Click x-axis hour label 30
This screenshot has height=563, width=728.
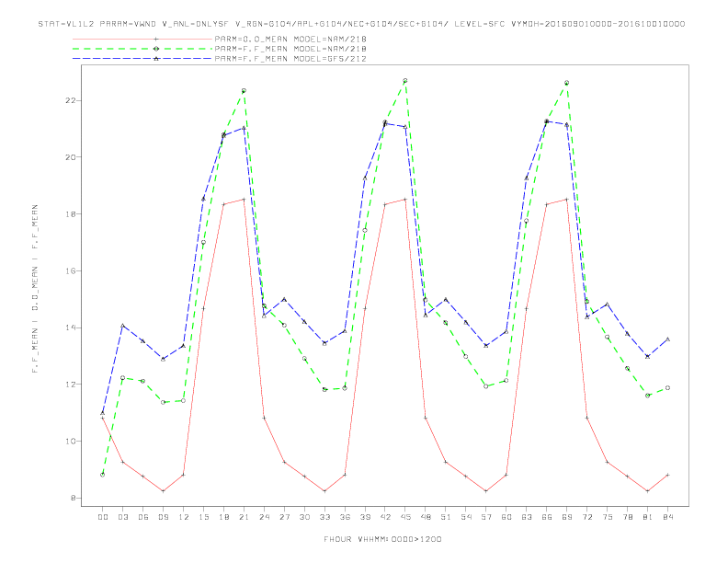tap(304, 517)
